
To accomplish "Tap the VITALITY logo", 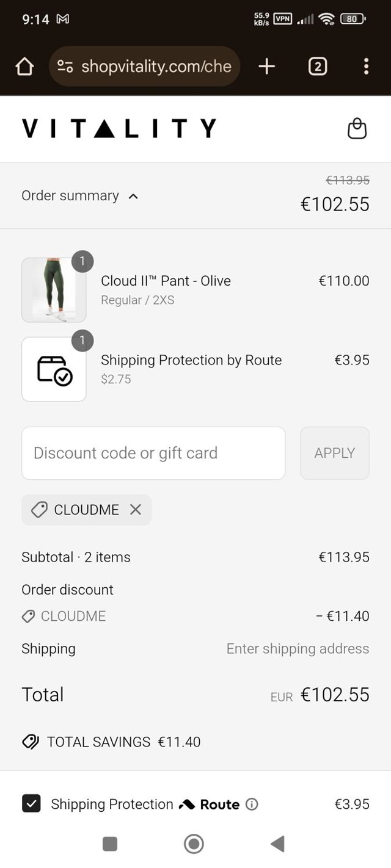I will [x=119, y=129].
